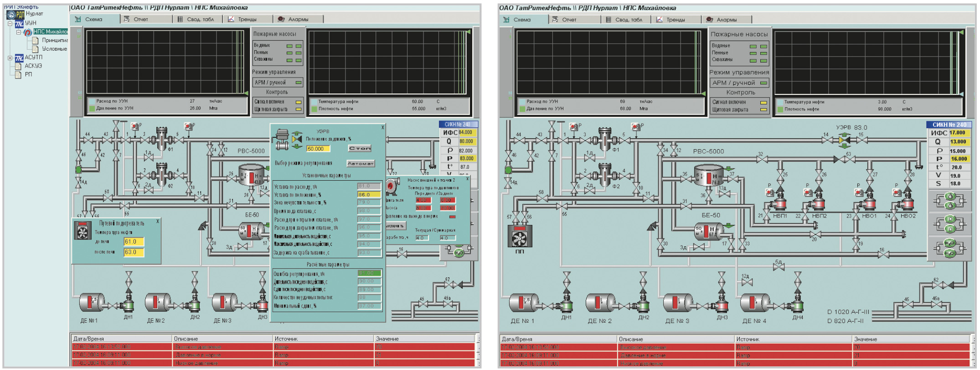Click filter Ф1 in the right window

click(604, 139)
